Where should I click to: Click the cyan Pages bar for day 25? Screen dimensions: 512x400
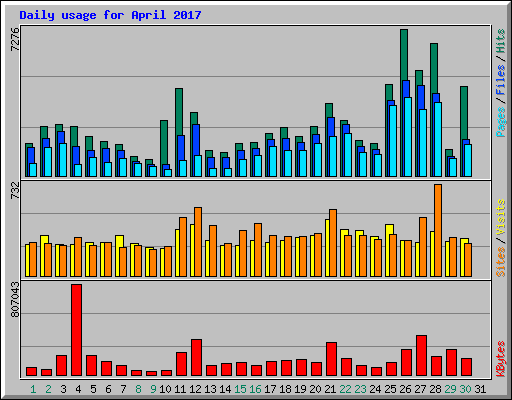pyautogui.click(x=393, y=141)
